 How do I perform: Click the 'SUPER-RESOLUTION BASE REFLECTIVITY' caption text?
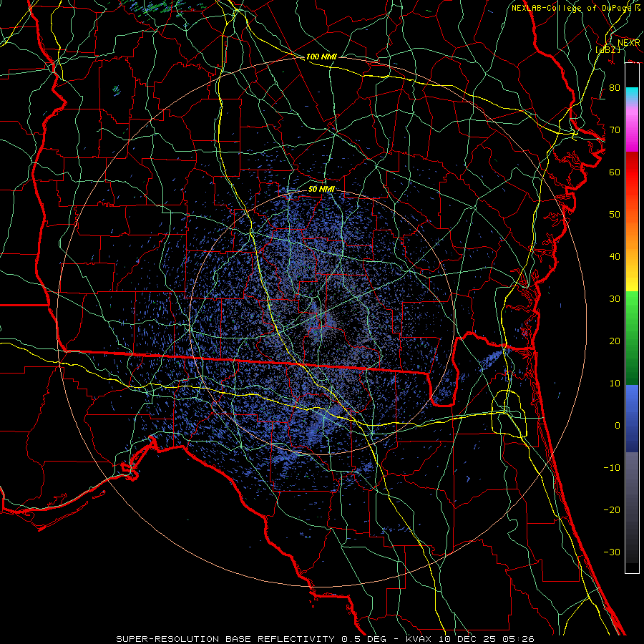225,639
